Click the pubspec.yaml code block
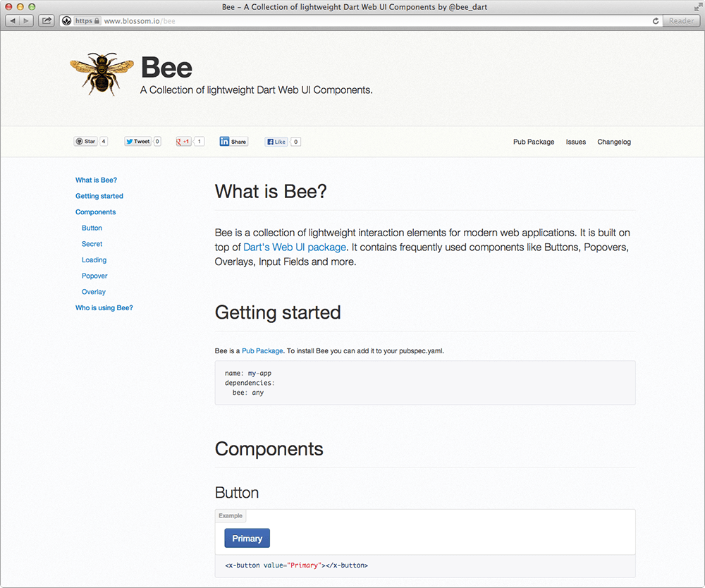 pyautogui.click(x=425, y=383)
